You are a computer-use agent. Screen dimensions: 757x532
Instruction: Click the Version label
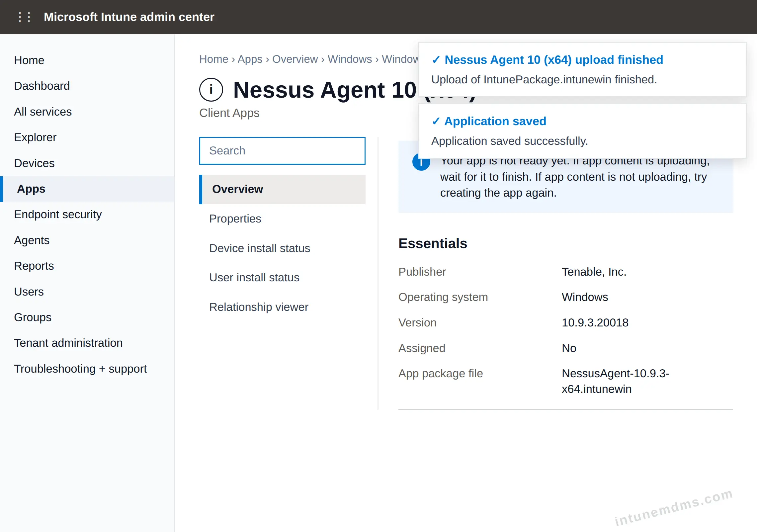point(417,322)
